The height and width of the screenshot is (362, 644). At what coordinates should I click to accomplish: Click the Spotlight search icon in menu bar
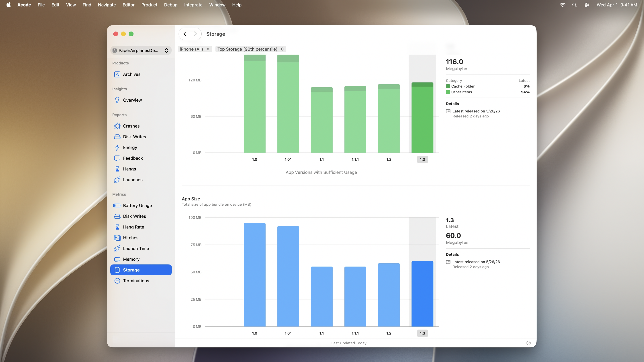click(574, 5)
